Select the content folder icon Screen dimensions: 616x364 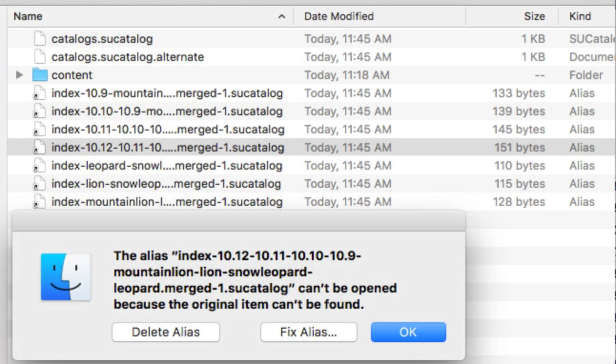(x=40, y=75)
